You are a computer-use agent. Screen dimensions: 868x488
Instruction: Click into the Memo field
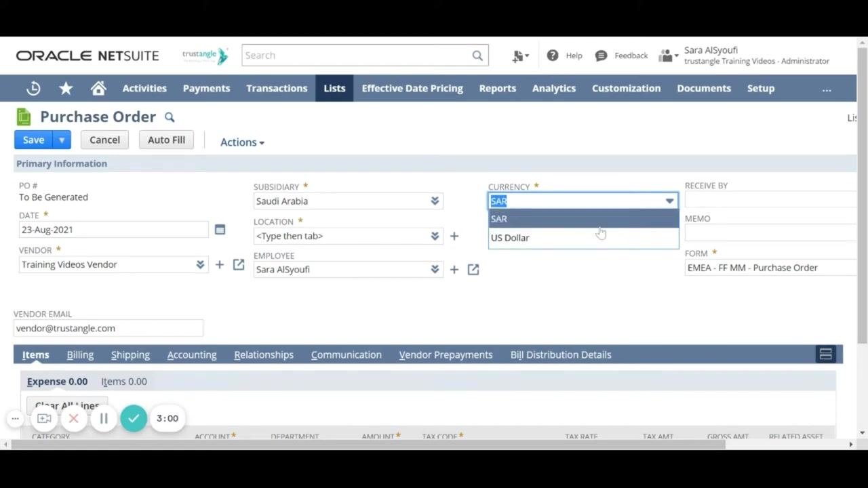pyautogui.click(x=771, y=233)
